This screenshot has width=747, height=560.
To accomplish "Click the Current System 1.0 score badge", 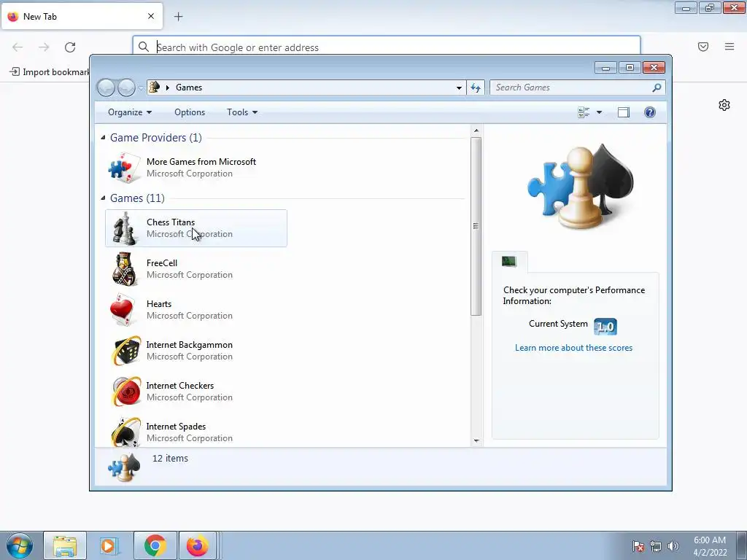I will pyautogui.click(x=605, y=327).
